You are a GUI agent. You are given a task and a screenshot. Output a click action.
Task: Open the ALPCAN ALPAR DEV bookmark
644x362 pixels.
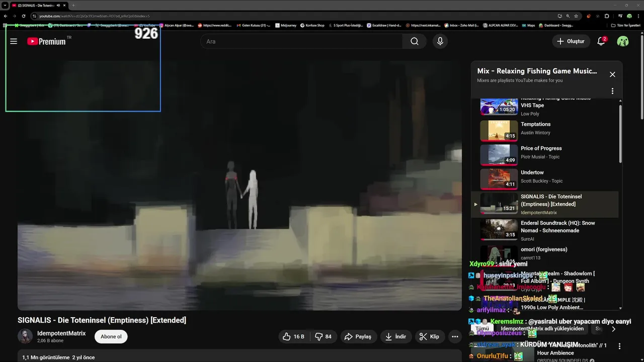click(x=500, y=25)
